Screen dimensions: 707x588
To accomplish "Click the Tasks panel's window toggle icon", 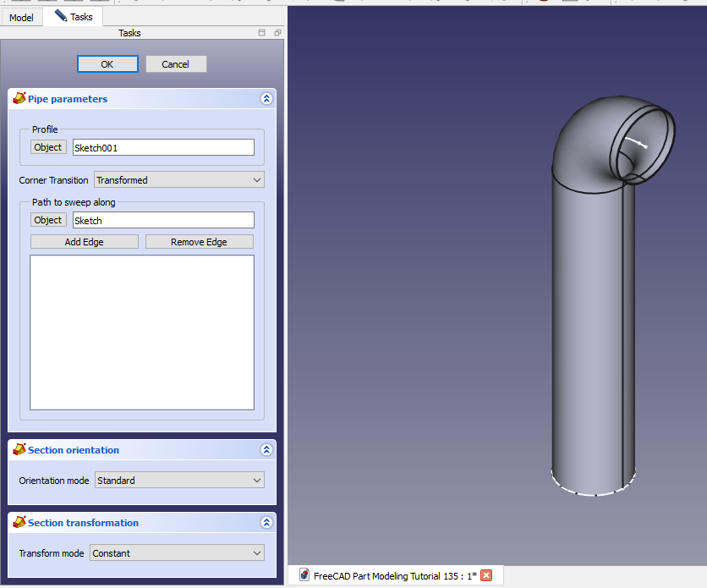I will [262, 33].
